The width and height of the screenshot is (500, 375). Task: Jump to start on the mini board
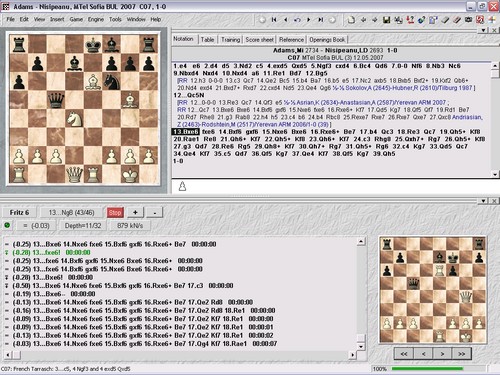tap(404, 354)
